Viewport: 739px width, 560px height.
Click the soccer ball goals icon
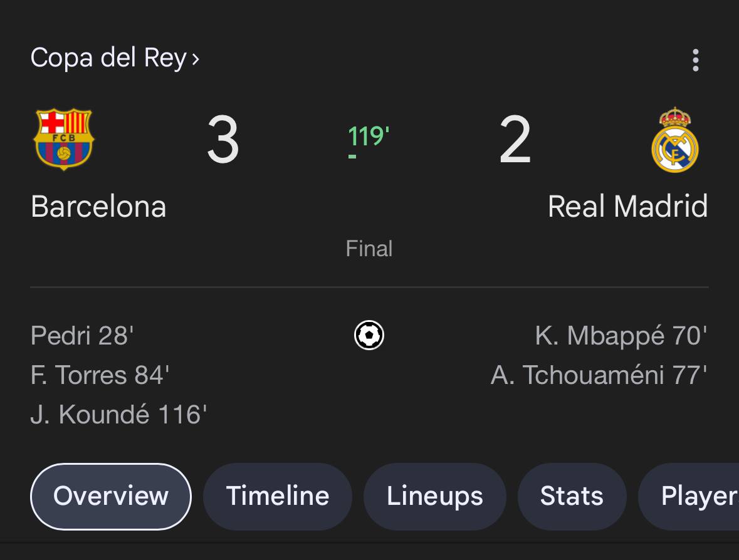click(369, 335)
